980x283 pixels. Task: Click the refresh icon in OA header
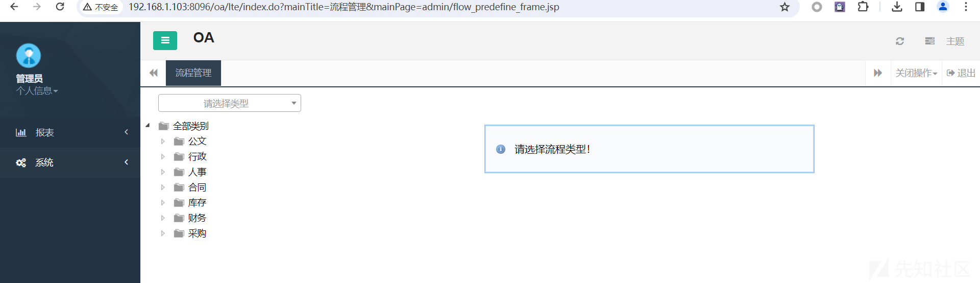900,41
